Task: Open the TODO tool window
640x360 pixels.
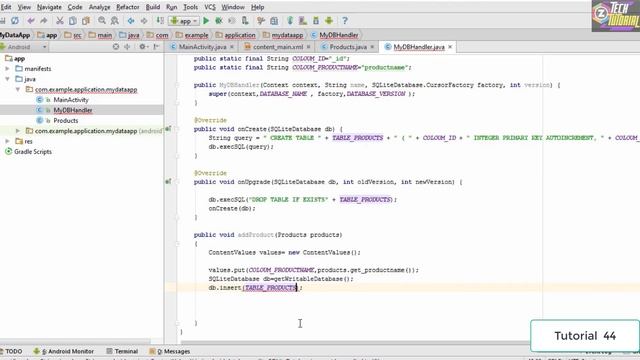Action: click(x=11, y=351)
